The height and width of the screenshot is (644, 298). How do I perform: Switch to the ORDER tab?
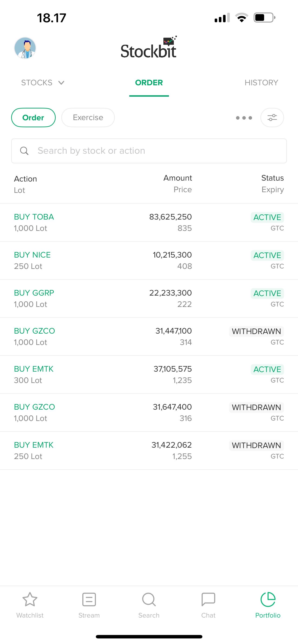pyautogui.click(x=149, y=83)
